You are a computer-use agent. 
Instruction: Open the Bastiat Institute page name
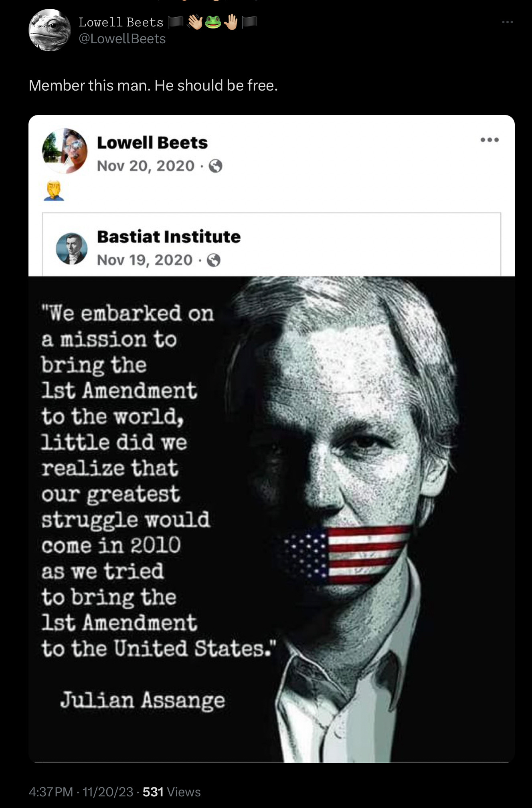(169, 236)
